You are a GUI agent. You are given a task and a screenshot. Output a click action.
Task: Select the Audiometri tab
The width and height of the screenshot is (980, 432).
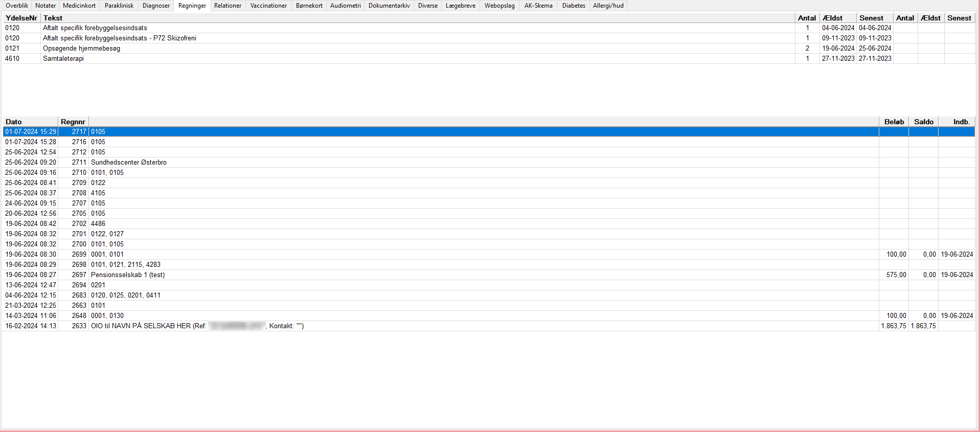(x=346, y=6)
